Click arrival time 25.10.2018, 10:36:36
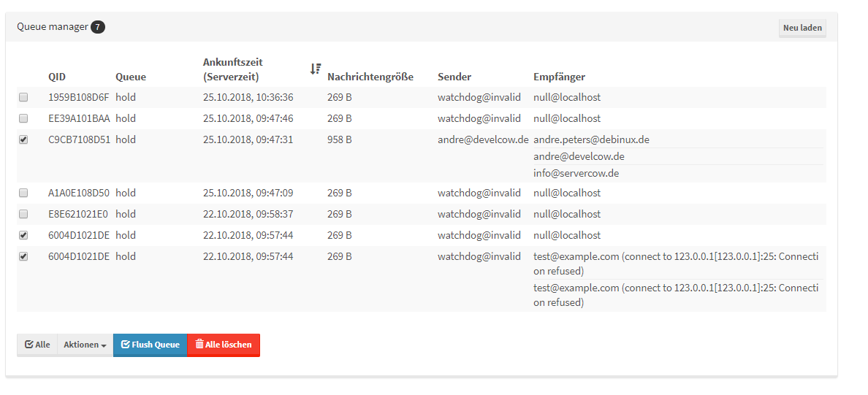Screen dimensions: 868x395 (248, 97)
